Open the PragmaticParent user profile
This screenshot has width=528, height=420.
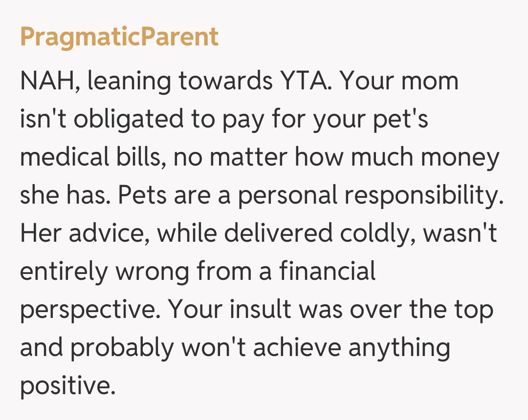click(x=119, y=37)
